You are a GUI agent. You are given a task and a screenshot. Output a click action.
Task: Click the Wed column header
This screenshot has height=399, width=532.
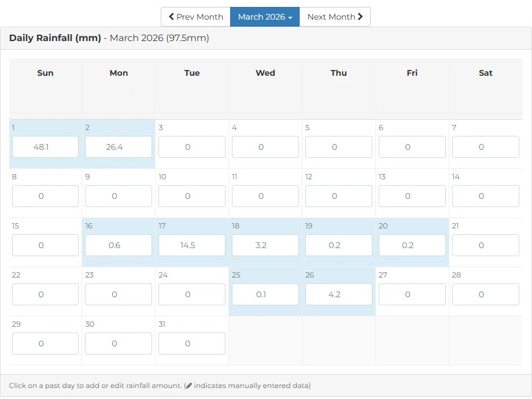pyautogui.click(x=265, y=73)
